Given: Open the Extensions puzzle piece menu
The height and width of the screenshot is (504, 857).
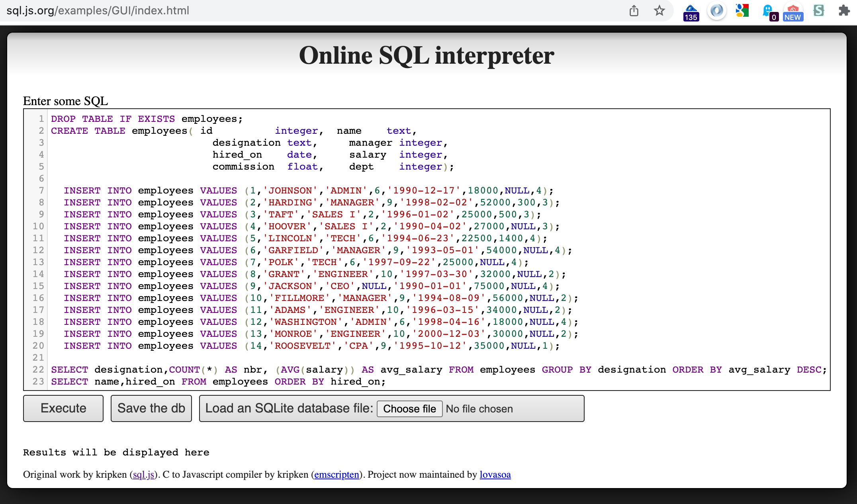Looking at the screenshot, I should [x=844, y=11].
